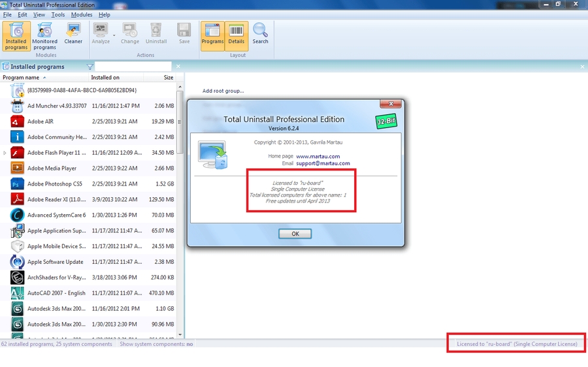Open the www.martau.com home page link
This screenshot has width=588, height=367.
coord(318,156)
